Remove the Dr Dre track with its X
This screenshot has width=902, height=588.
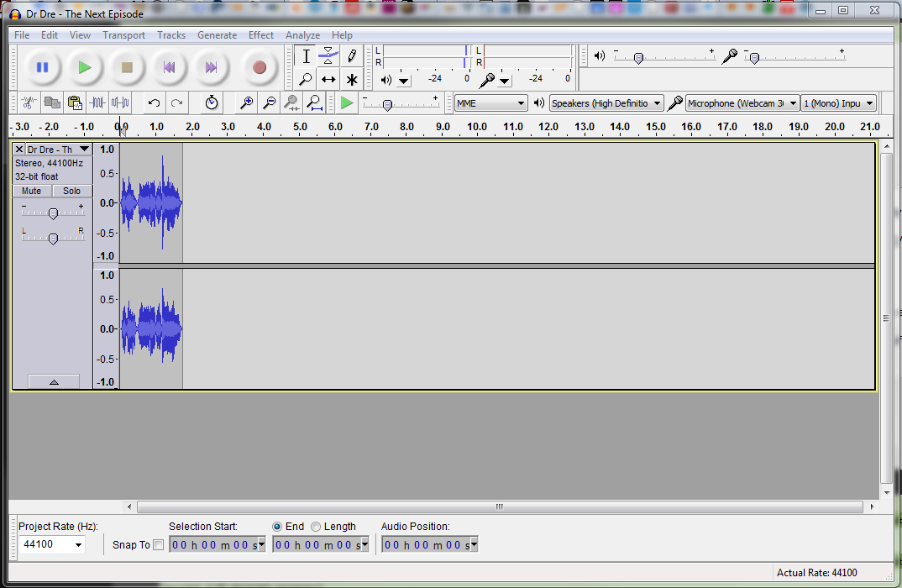pyautogui.click(x=19, y=150)
